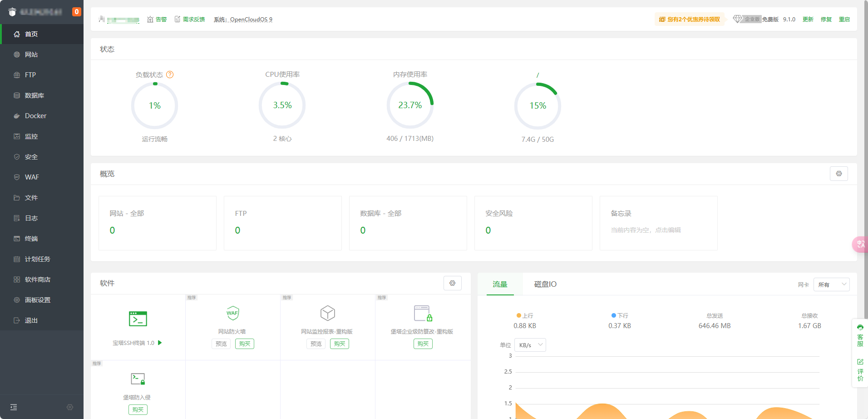Click the CPU使用率 3.5% gauge
The width and height of the screenshot is (868, 419).
[282, 105]
